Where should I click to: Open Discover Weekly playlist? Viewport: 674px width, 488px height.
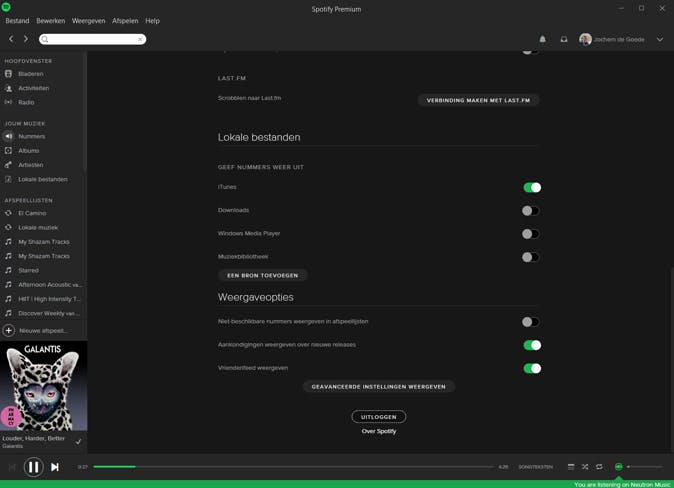(x=49, y=313)
